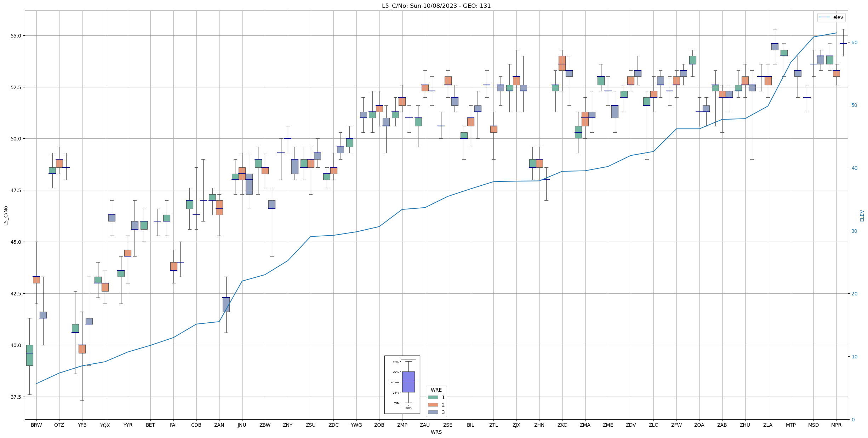This screenshot has height=438, width=868.
Task: Click the ZOB station tick label
Action: click(379, 425)
